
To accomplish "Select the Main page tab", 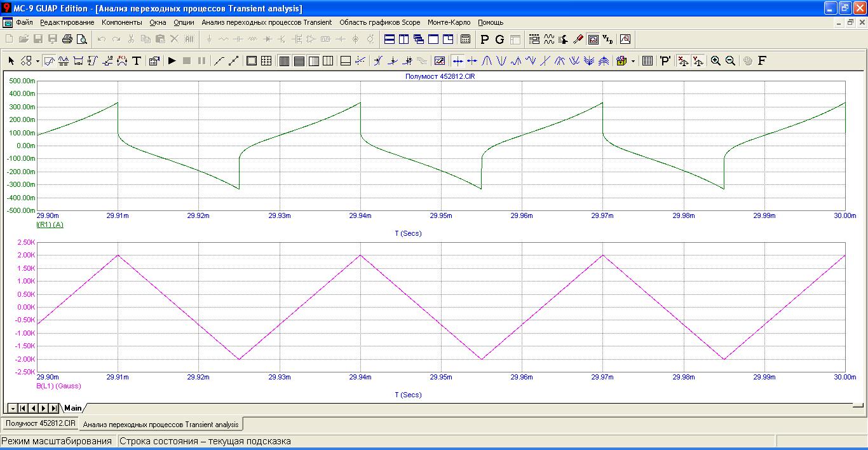I will point(72,407).
